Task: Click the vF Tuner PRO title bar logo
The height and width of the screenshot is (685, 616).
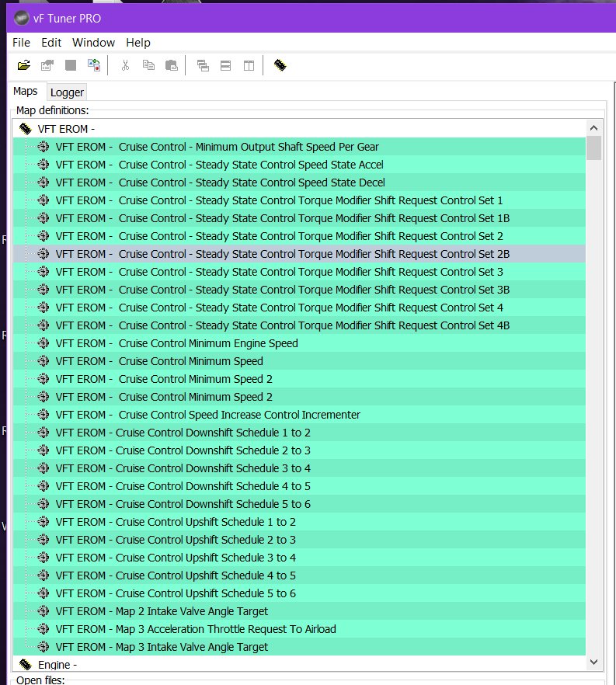Action: [22, 19]
